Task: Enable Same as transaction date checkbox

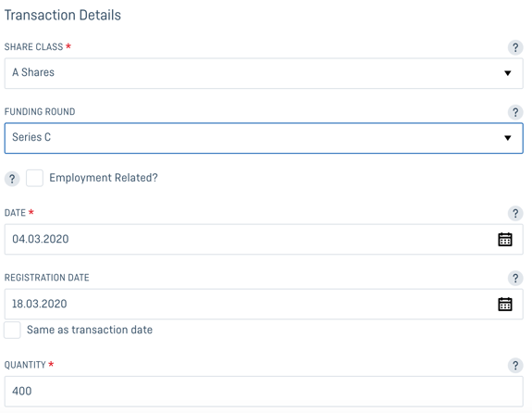Action: 12,331
